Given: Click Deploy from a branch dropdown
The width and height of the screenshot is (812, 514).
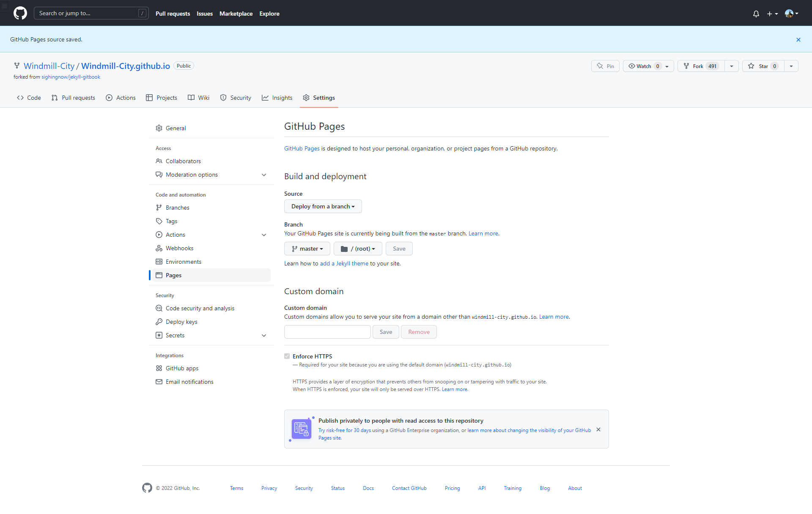Looking at the screenshot, I should (323, 206).
